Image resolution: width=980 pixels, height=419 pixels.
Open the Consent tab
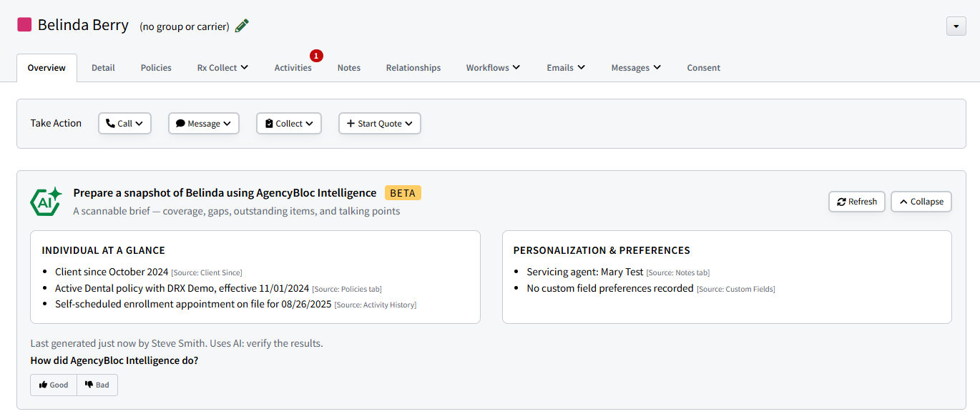(704, 68)
